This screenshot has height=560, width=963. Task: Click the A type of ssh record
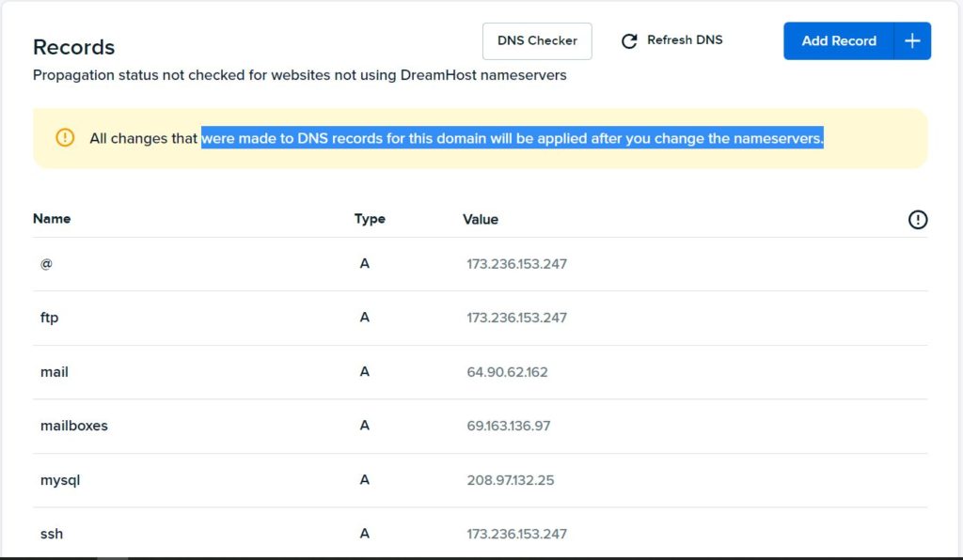point(365,534)
